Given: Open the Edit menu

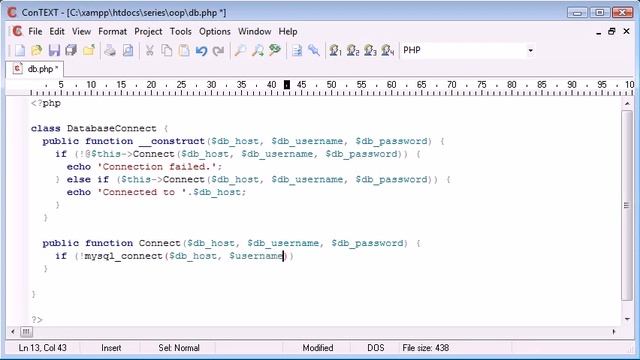Looking at the screenshot, I should 57,31.
